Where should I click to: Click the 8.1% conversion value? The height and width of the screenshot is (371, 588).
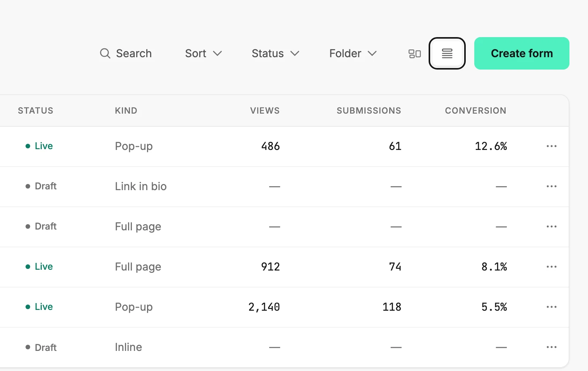494,267
